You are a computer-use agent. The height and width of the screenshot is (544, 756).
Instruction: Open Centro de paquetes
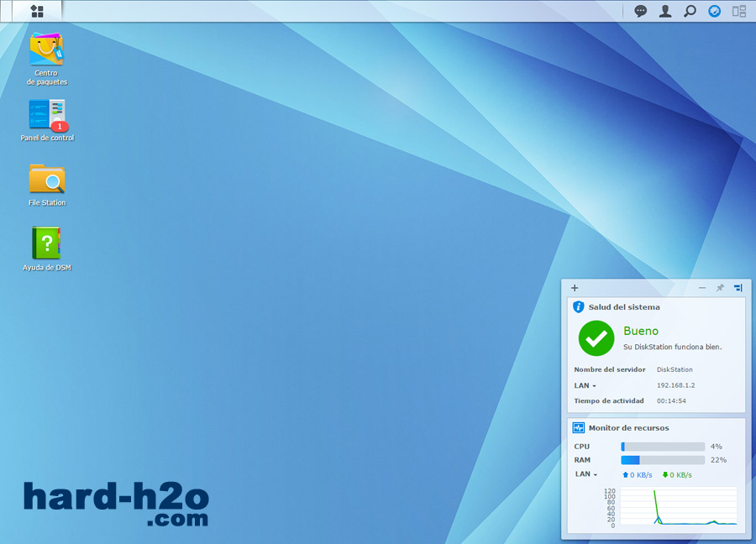pyautogui.click(x=47, y=59)
